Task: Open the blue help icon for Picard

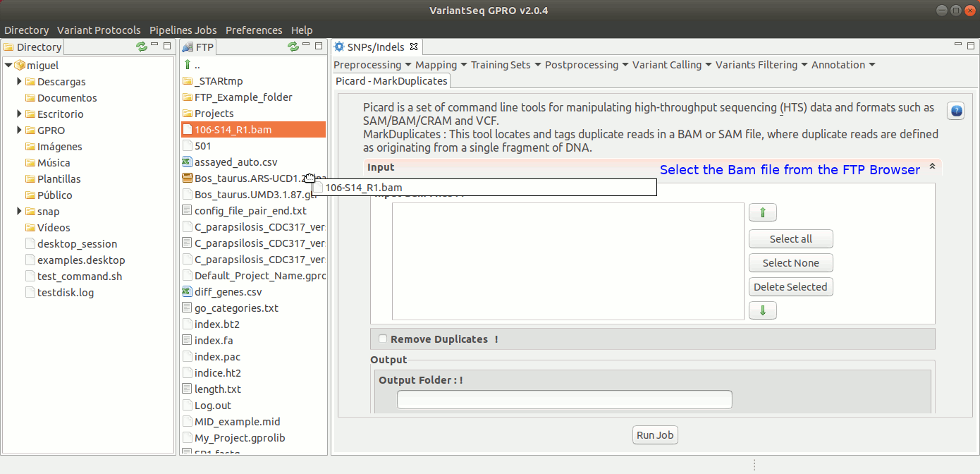Action: pos(955,111)
